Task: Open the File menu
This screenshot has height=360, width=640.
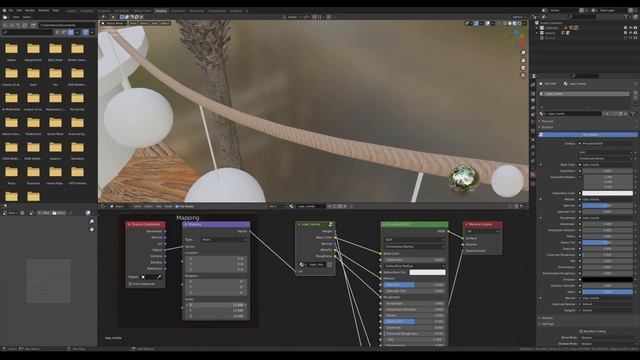Action: coord(11,10)
